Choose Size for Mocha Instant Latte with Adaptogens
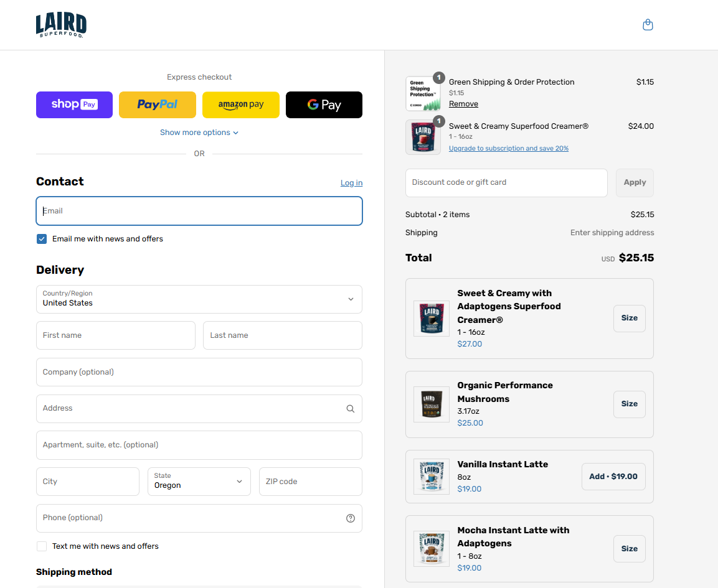 (629, 549)
